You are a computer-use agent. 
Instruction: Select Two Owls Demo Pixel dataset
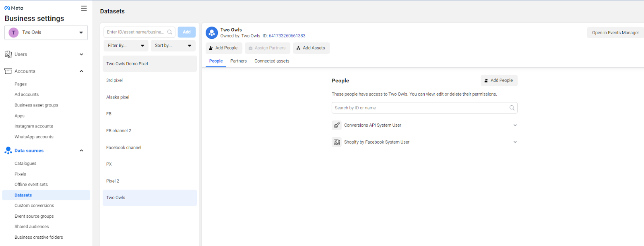150,64
